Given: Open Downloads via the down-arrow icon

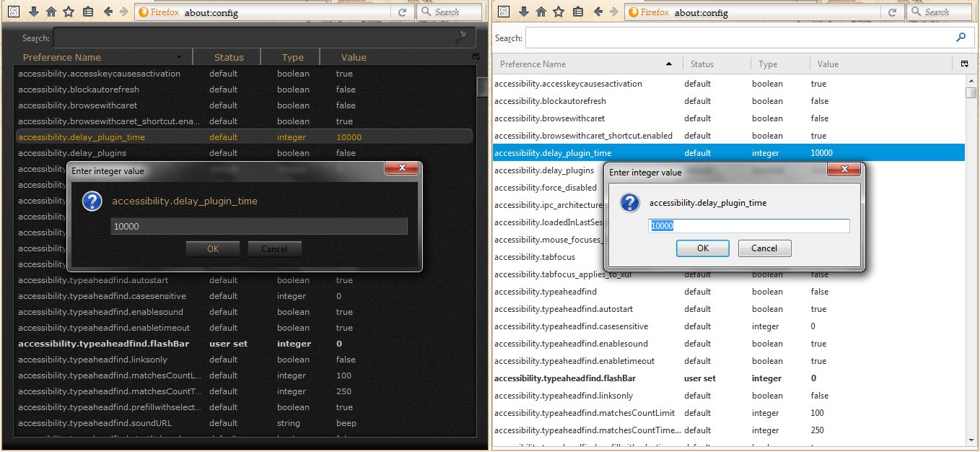Looking at the screenshot, I should (34, 12).
